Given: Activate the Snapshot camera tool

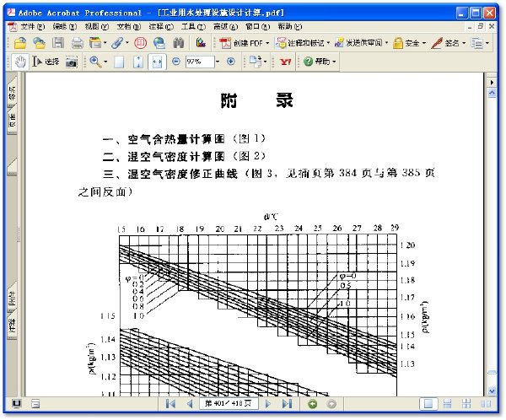Looking at the screenshot, I should click(x=72, y=62).
